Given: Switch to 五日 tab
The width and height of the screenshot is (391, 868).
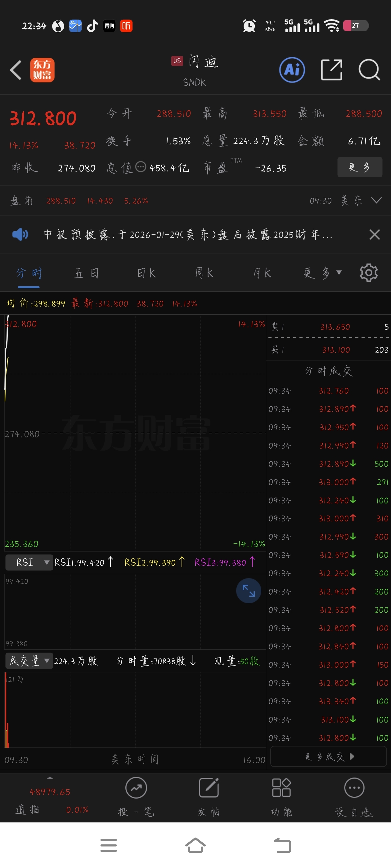Looking at the screenshot, I should click(x=87, y=273).
